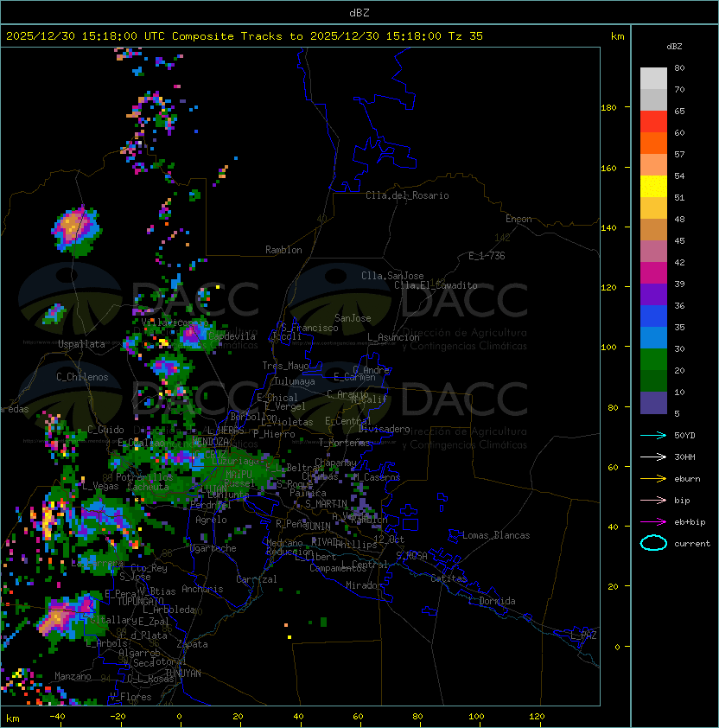The width and height of the screenshot is (719, 728).
Task: Pick the magenta 39–42 dBZ swatch
Action: (x=653, y=273)
